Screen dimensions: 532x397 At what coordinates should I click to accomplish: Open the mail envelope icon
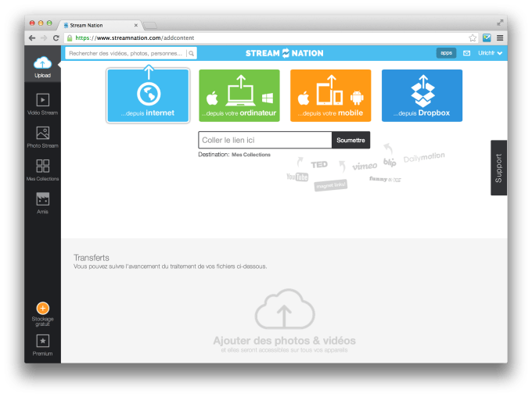click(x=467, y=53)
